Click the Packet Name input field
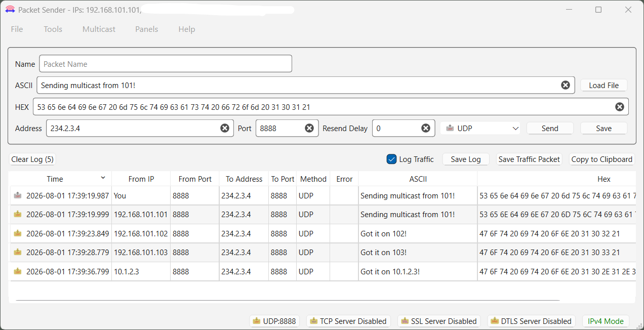The image size is (644, 330). (x=166, y=64)
